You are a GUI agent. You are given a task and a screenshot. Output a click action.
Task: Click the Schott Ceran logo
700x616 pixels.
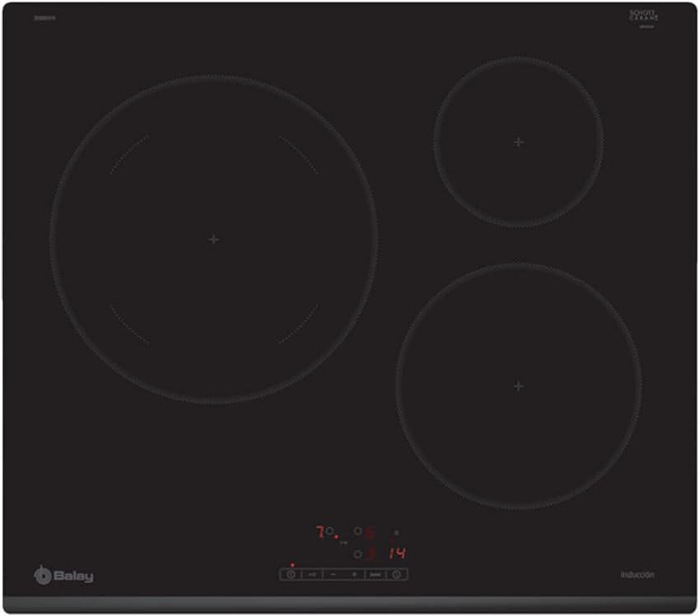pyautogui.click(x=644, y=16)
